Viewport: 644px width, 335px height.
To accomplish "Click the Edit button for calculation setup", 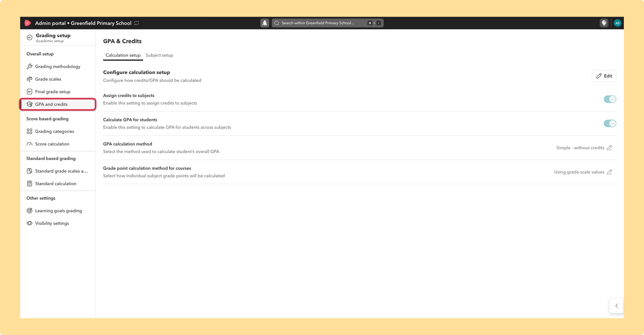I will tap(604, 76).
